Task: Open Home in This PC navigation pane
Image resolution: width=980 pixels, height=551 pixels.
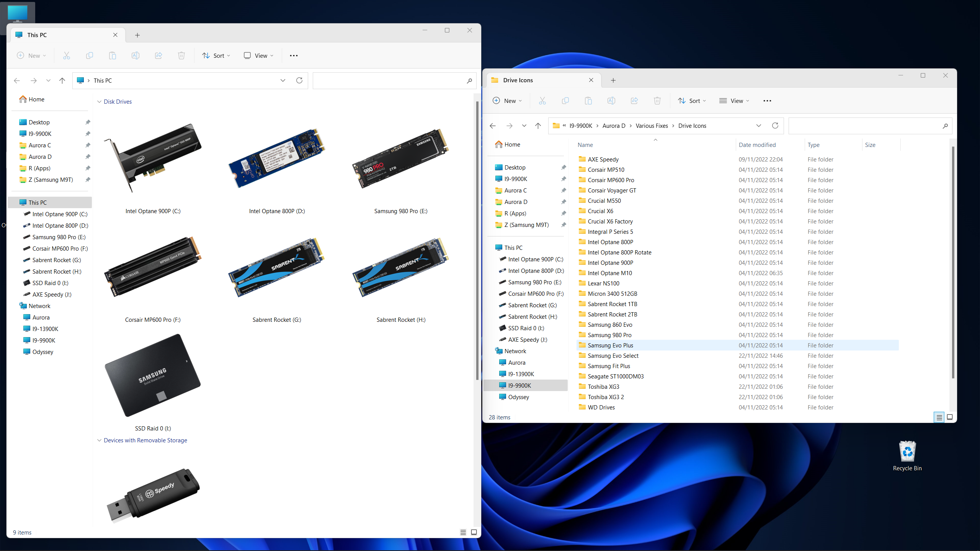Action: (36, 99)
